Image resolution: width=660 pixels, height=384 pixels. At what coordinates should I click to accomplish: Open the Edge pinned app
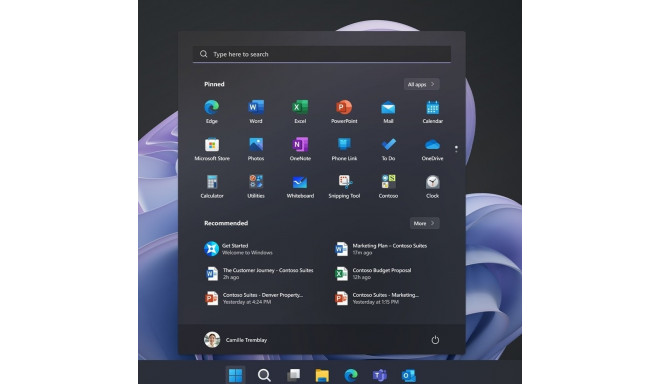point(212,111)
